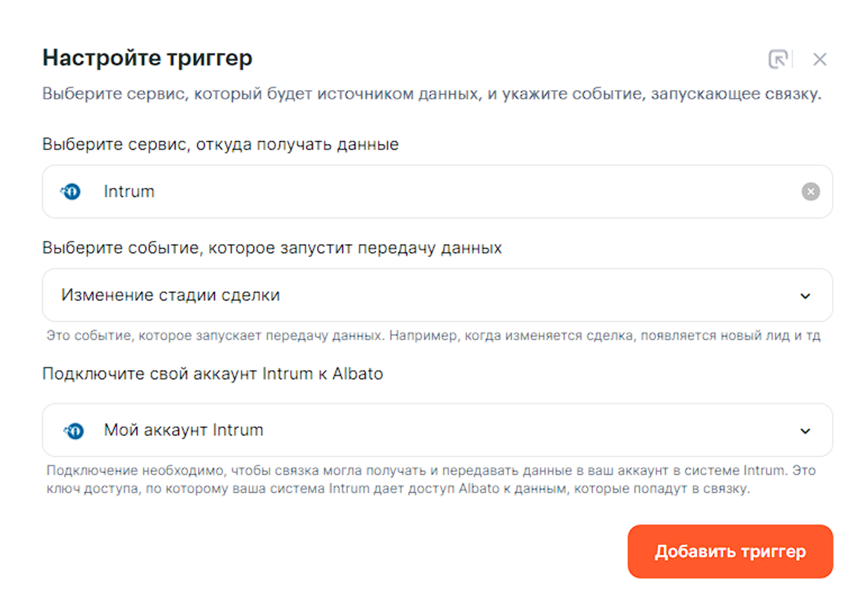This screenshot has width=868, height=604.
Task: Click the hint line starting 'ключ доступа'
Action: (x=397, y=488)
